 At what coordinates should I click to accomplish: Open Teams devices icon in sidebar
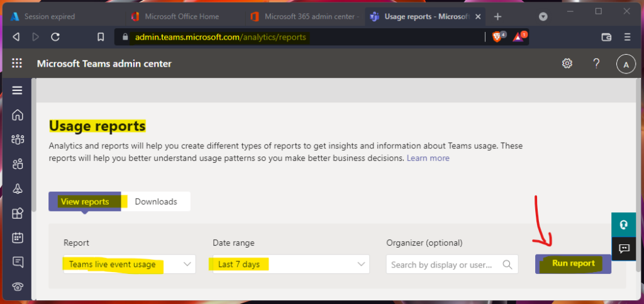coord(17,188)
